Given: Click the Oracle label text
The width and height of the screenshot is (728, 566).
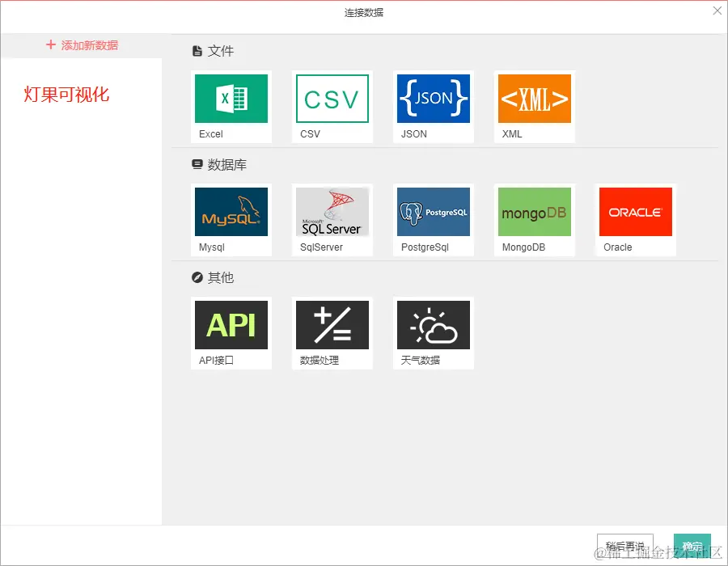Looking at the screenshot, I should [617, 247].
